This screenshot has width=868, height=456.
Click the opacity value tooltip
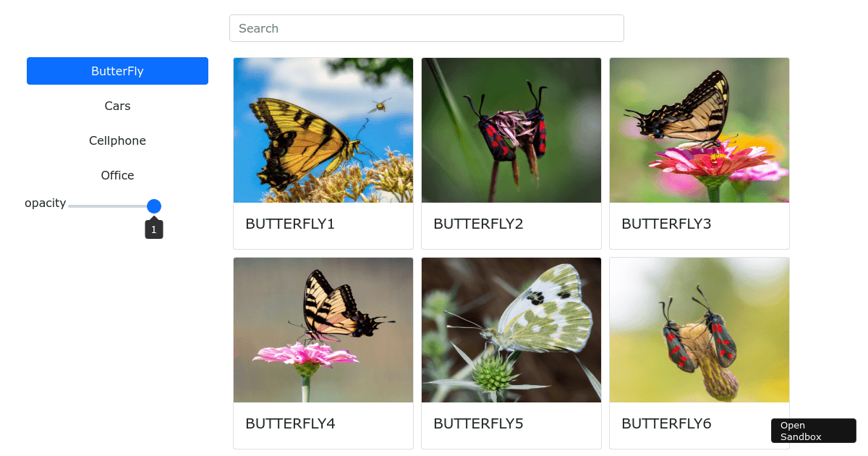point(154,229)
